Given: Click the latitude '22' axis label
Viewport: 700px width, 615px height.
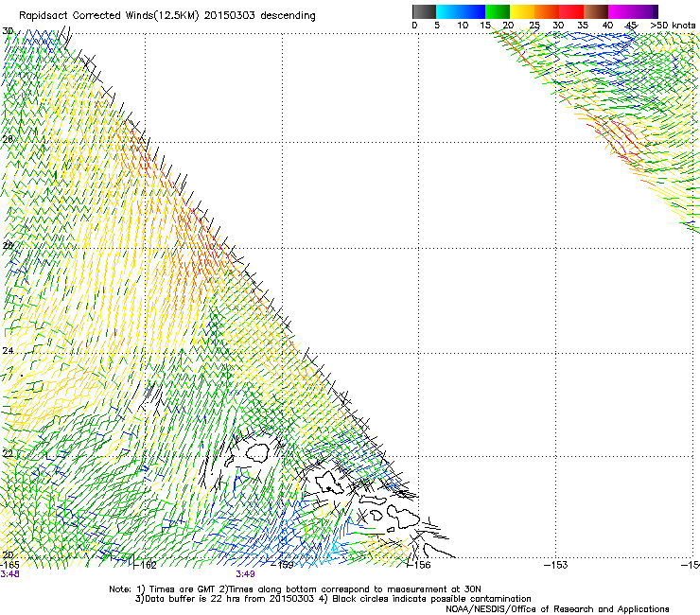Looking at the screenshot, I should (8, 454).
